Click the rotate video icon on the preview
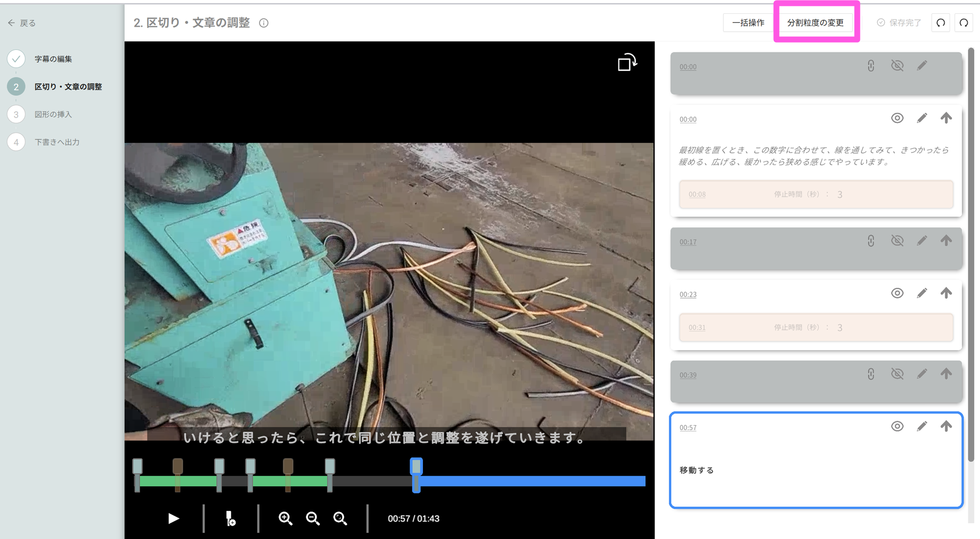 tap(627, 63)
